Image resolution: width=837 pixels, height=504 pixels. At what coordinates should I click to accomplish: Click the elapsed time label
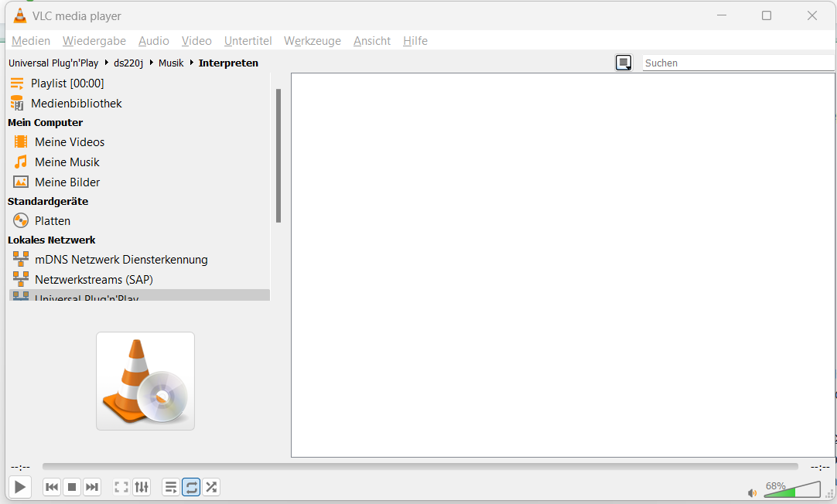point(20,467)
